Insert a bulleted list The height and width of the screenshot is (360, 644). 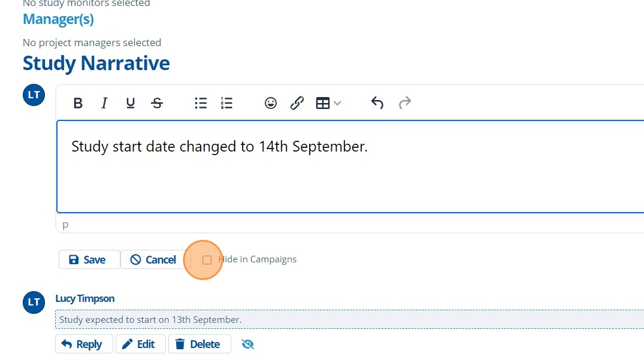pos(201,103)
